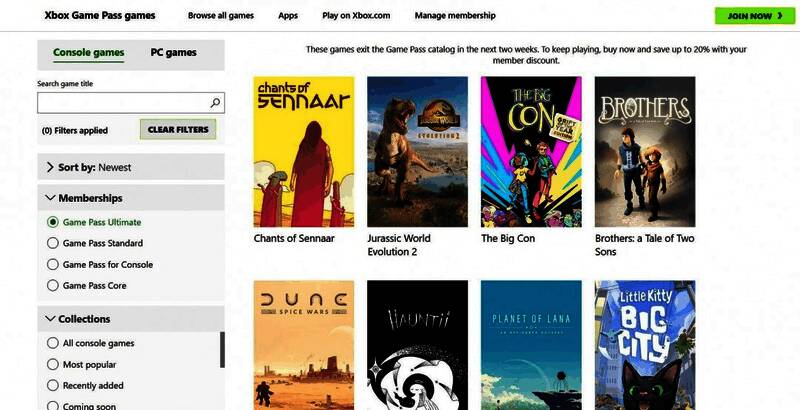The image size is (800, 410).
Task: Open Brothers: a Tale of Two Sons cover
Action: point(645,151)
